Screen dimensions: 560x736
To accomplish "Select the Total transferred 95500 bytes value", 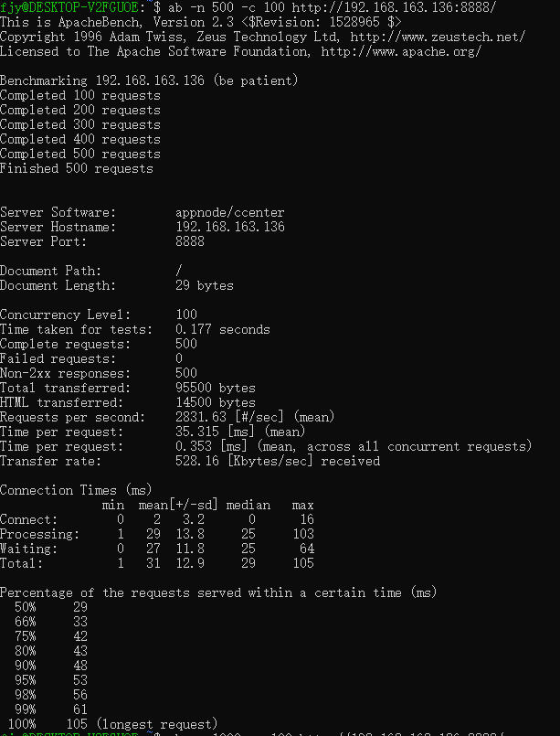I will (215, 388).
